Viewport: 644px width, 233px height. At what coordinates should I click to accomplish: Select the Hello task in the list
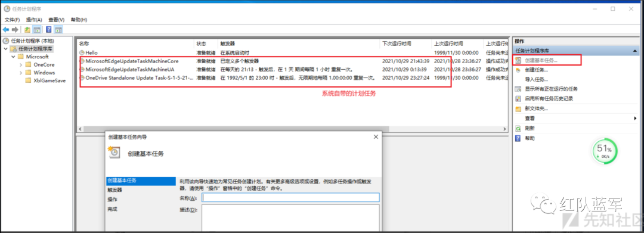[92, 52]
